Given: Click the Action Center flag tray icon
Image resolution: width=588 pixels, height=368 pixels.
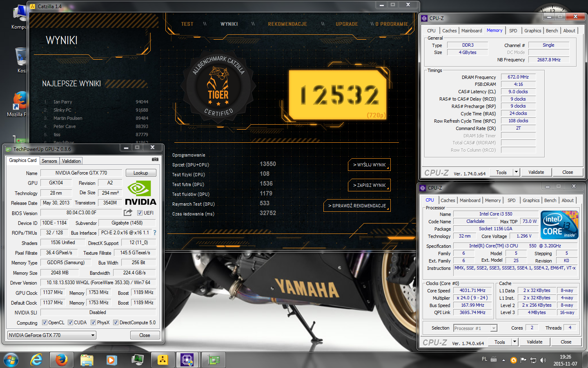Looking at the screenshot, I should [523, 360].
